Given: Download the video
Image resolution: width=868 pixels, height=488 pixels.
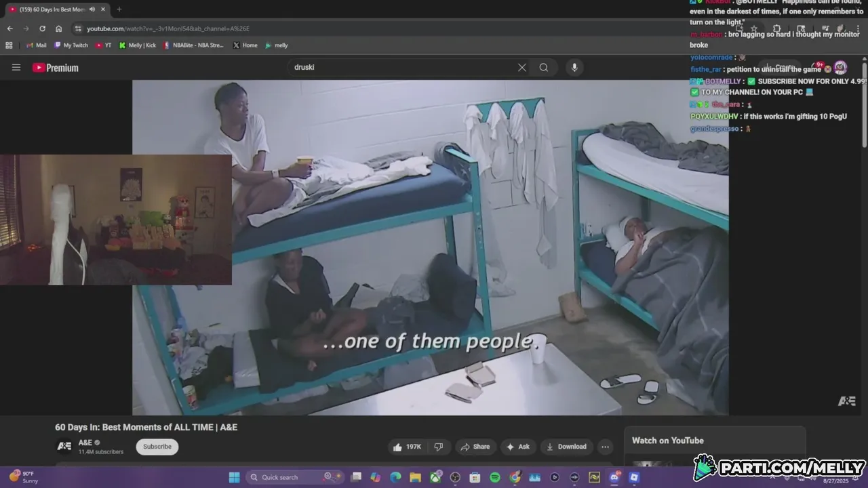Looking at the screenshot, I should (566, 447).
